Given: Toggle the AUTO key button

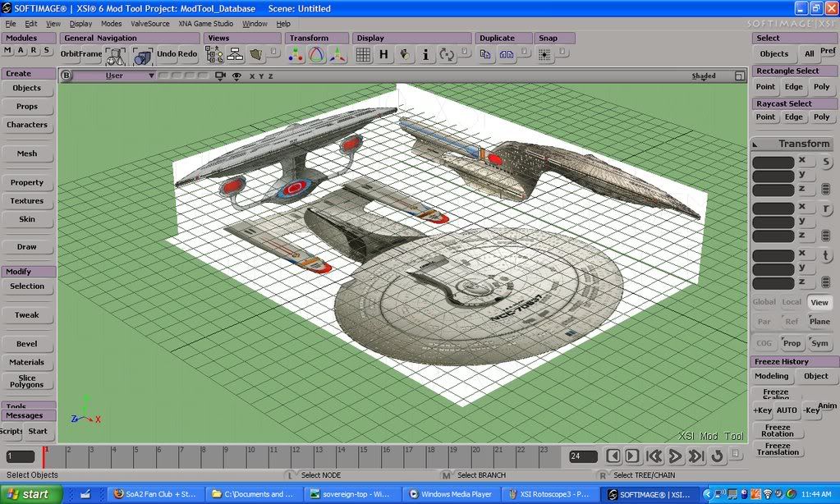Looking at the screenshot, I should coord(787,410).
